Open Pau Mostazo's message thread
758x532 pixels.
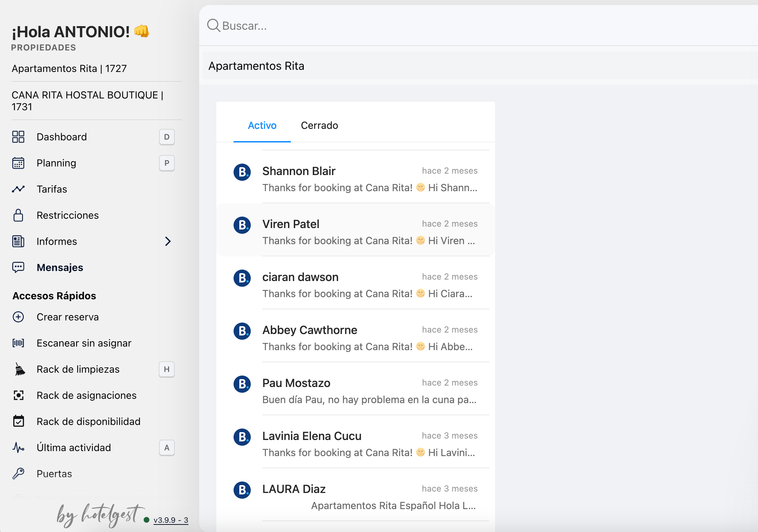coord(356,391)
